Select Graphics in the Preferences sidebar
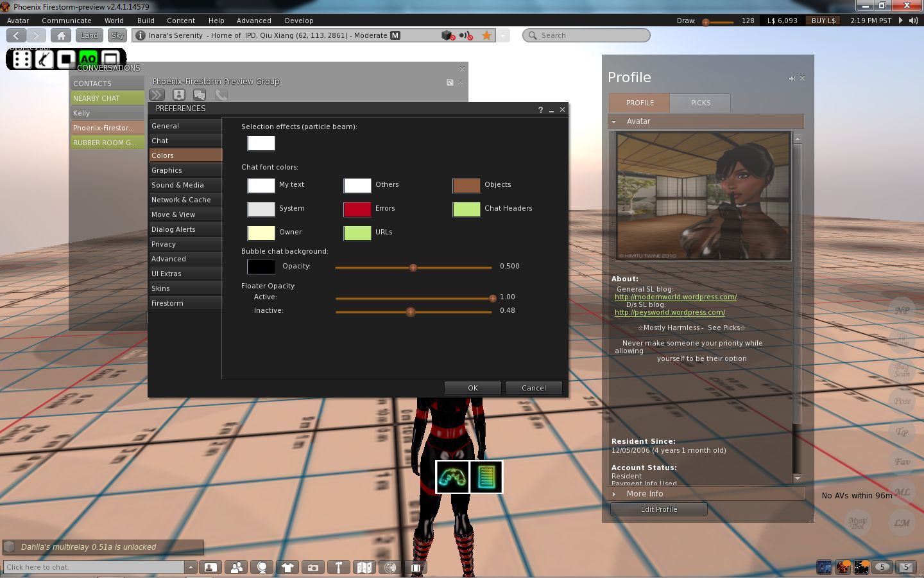This screenshot has width=924, height=578. tap(167, 170)
